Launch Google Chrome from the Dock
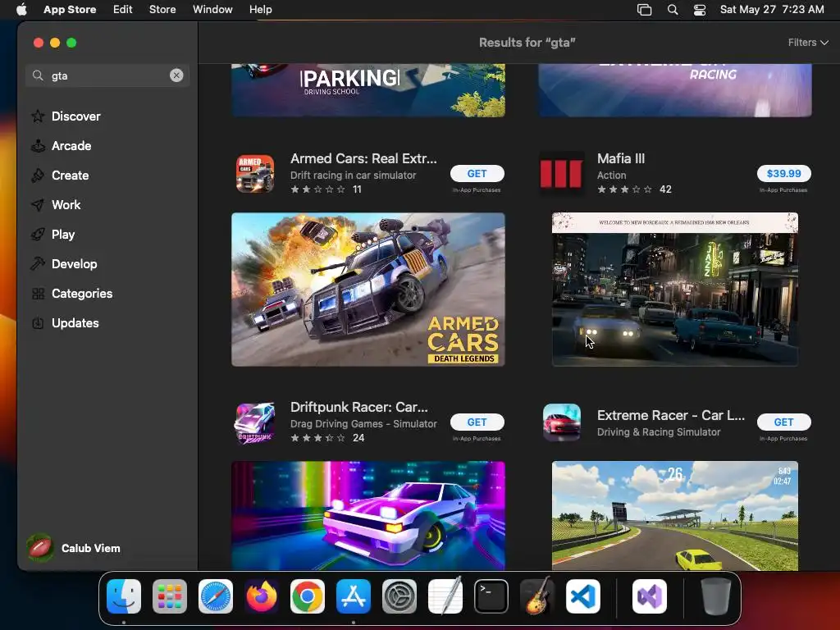 coord(308,596)
